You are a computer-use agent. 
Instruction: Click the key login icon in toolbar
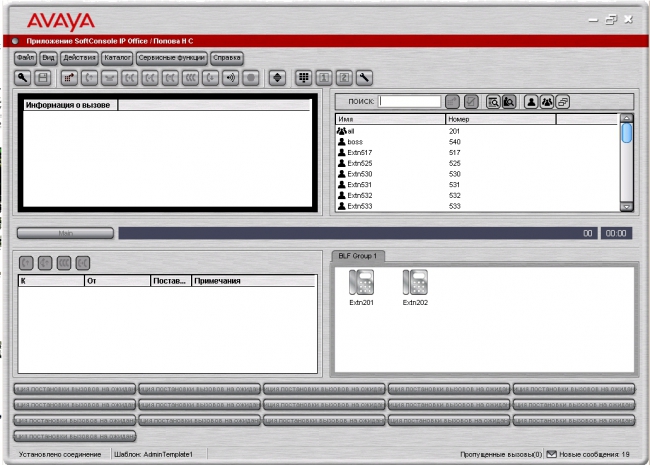point(23,78)
